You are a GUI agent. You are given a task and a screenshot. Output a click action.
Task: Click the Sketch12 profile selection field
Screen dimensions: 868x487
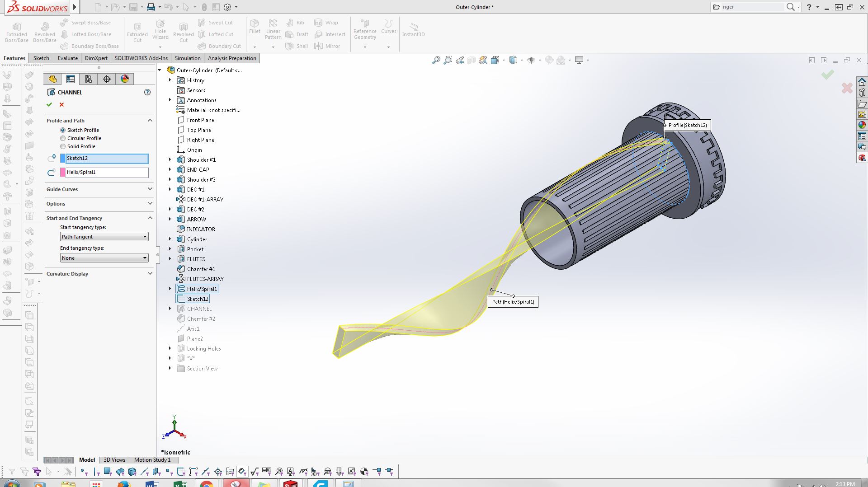point(107,159)
